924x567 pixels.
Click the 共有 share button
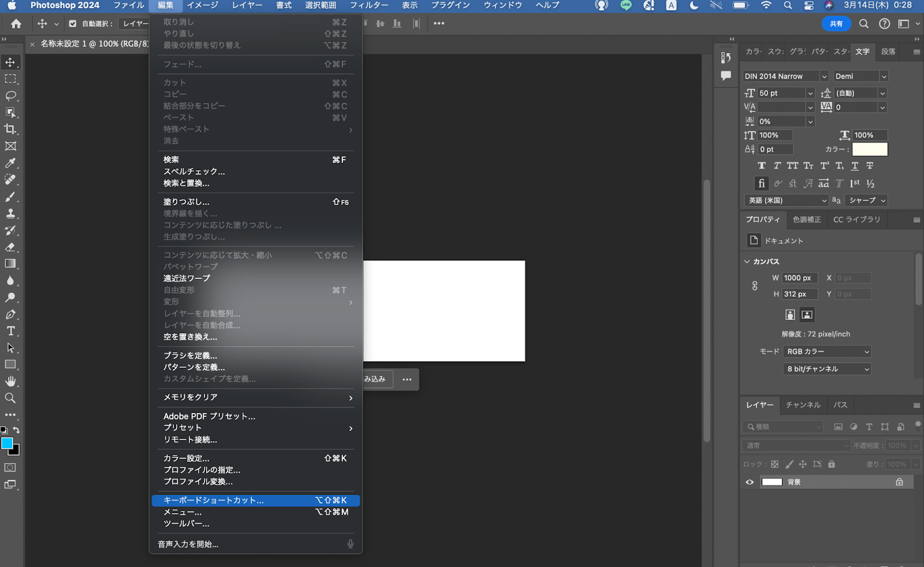(836, 24)
